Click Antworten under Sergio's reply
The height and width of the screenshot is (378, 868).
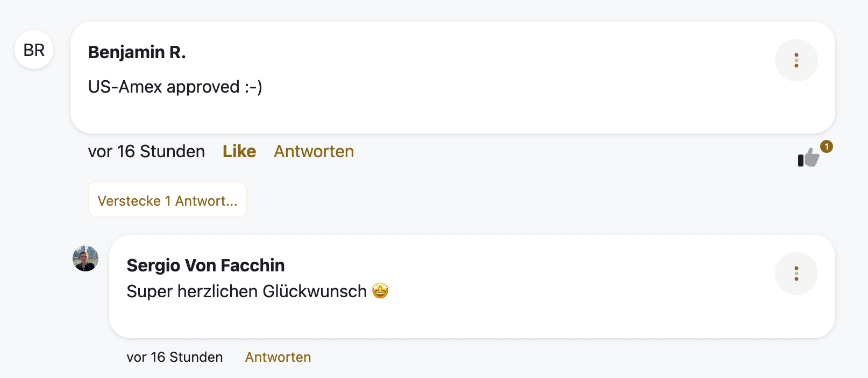tap(278, 357)
